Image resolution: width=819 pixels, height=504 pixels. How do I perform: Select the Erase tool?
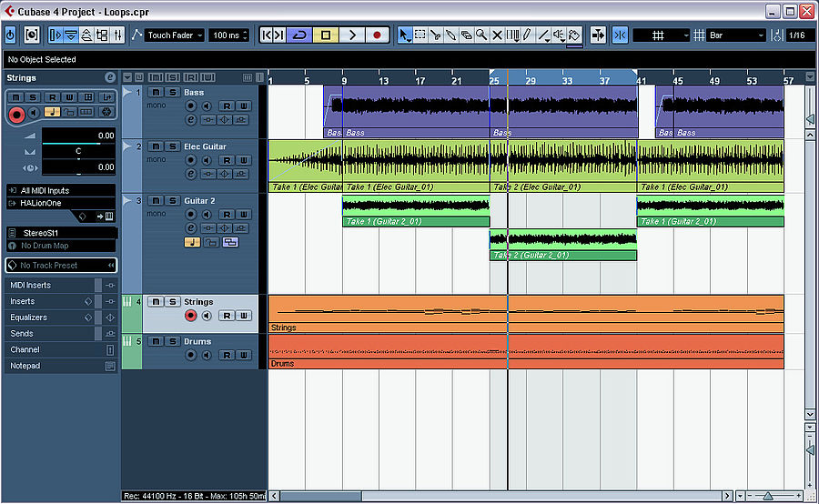(x=466, y=35)
